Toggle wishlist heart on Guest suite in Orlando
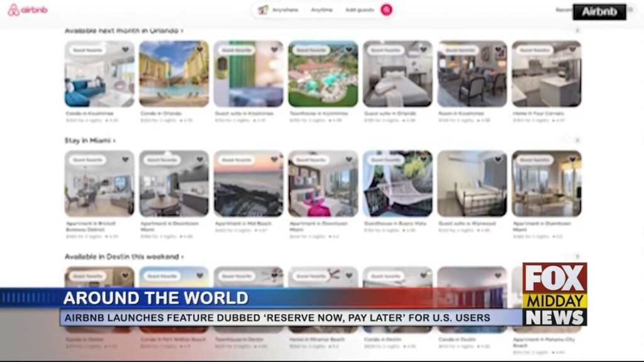 coord(423,50)
